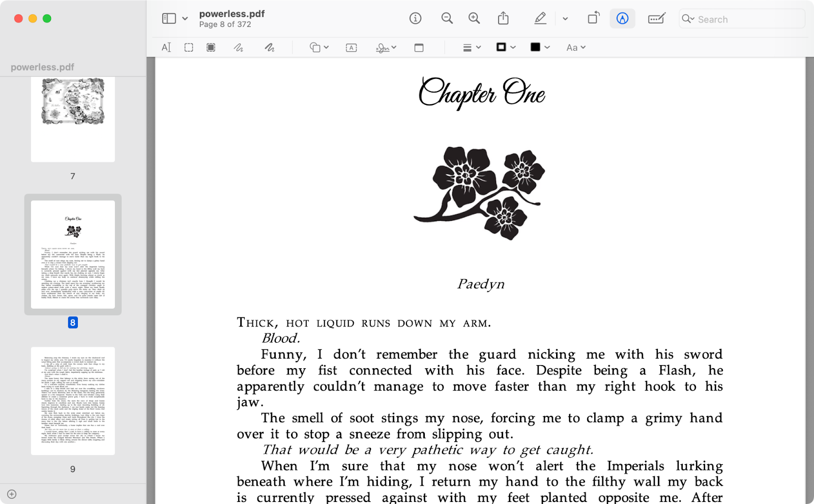Toggle the sidebar view button
814x504 pixels.
pyautogui.click(x=169, y=19)
